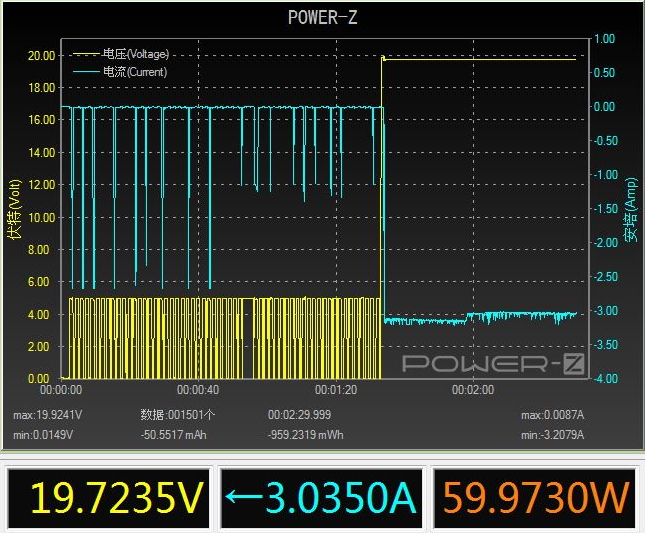Click the 12.00 volt axis label
The height and width of the screenshot is (533, 645).
tap(41, 185)
